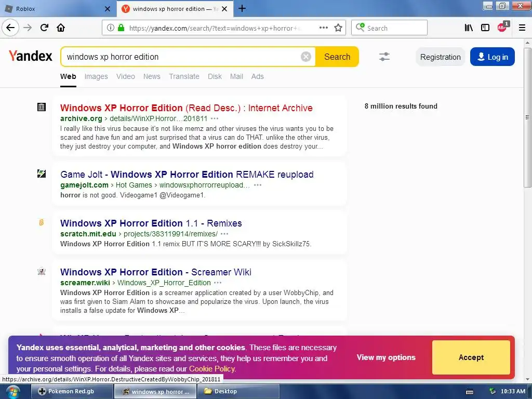Click the Game Jolt result favicon
Image resolution: width=532 pixels, height=399 pixels.
(x=42, y=174)
